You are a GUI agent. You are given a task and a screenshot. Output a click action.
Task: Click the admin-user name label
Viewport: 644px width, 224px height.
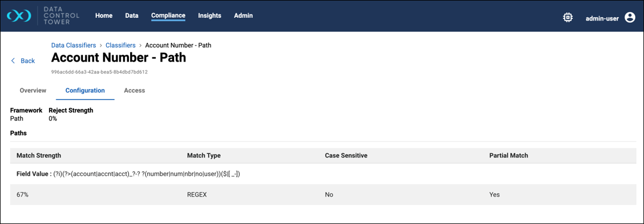pos(602,18)
